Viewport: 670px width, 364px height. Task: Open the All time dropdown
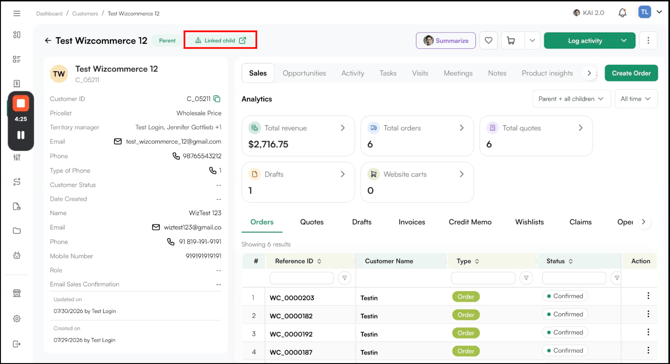(x=636, y=99)
